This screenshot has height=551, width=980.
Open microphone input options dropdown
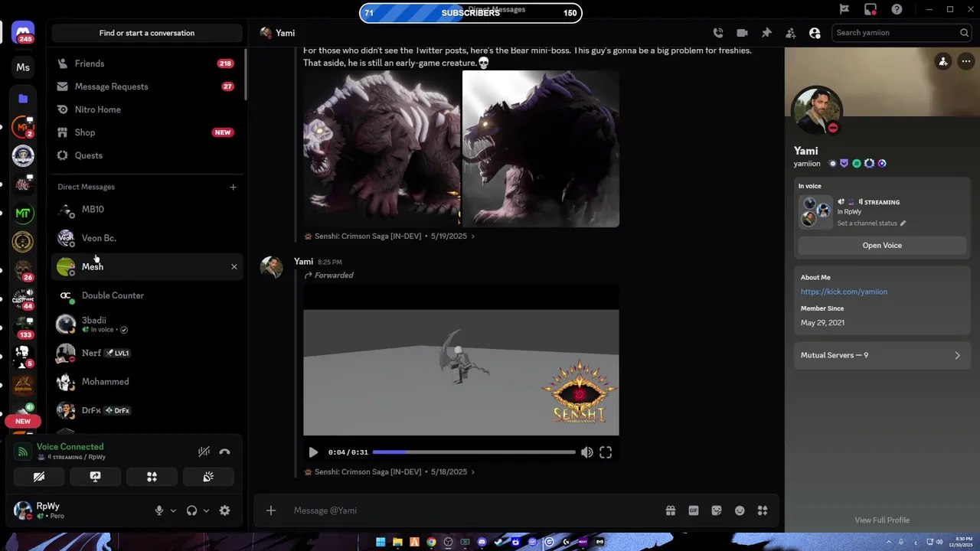[x=173, y=510]
